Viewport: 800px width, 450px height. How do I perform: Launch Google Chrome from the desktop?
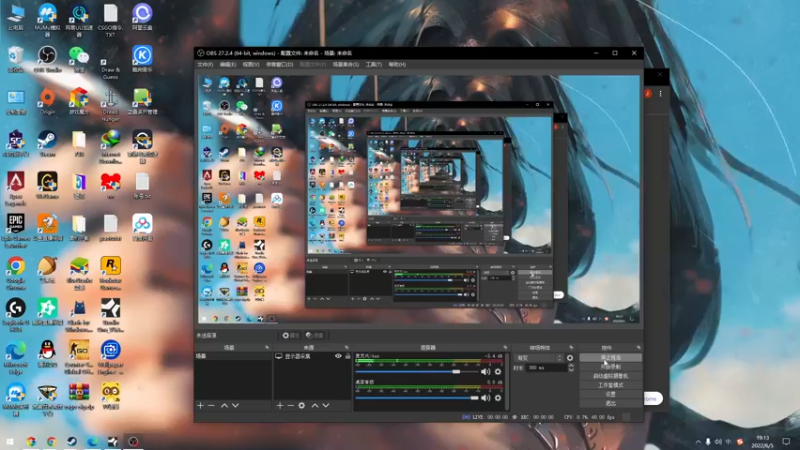pyautogui.click(x=16, y=272)
